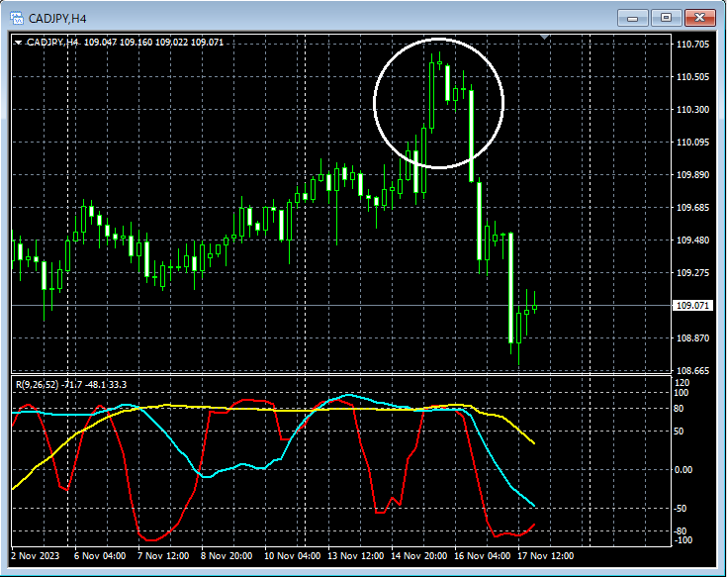Click the indicator label R(9,26,52)

pos(38,385)
